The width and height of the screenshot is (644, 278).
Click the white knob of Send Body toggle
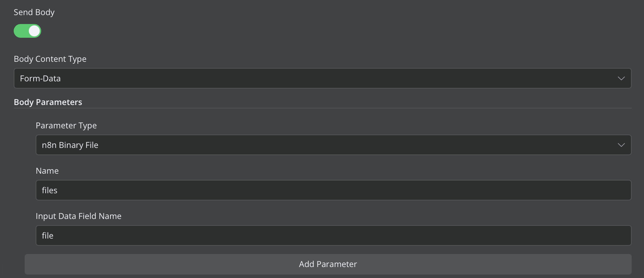pyautogui.click(x=34, y=31)
